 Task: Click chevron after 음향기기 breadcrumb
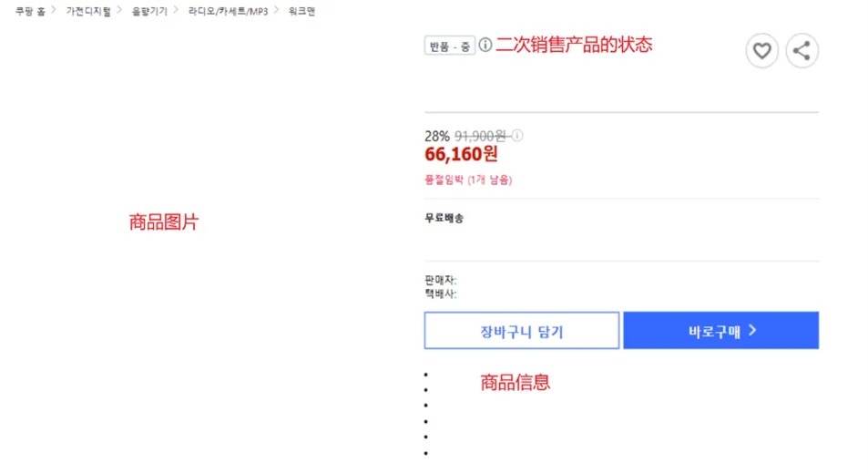click(176, 10)
